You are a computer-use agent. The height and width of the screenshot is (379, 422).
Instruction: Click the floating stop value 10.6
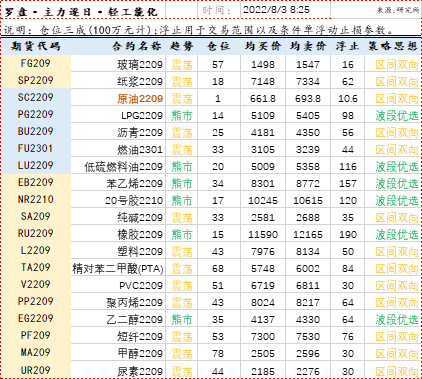(x=348, y=98)
